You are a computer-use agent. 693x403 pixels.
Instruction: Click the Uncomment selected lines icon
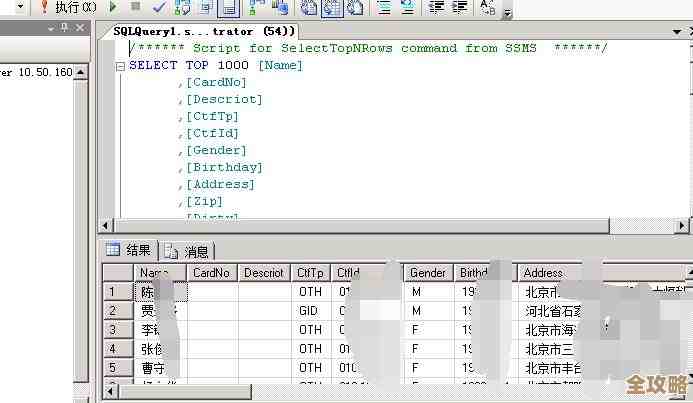[x=408, y=7]
